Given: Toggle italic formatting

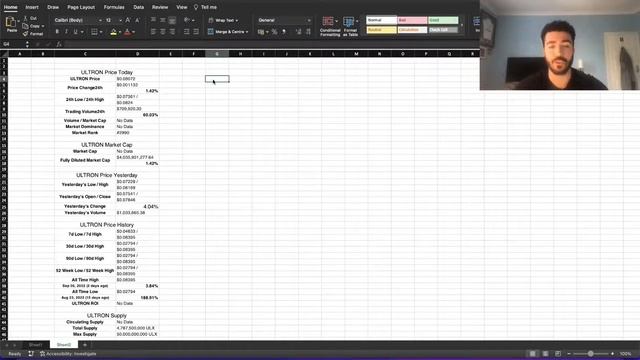Looking at the screenshot, I should 66,32.
